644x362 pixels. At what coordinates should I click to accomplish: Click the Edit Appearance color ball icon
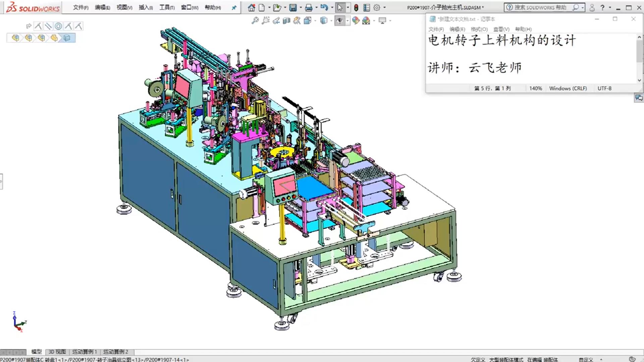click(356, 21)
